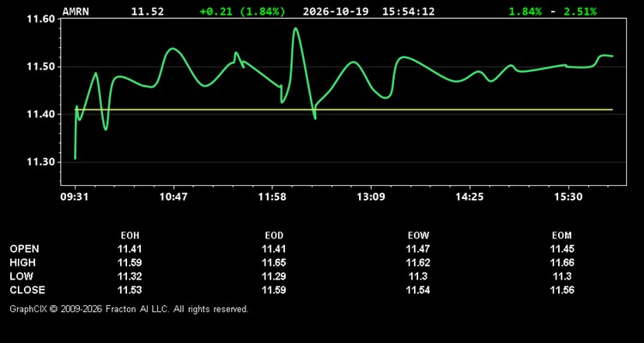This screenshot has height=343, width=644.
Task: Click the OPEN row label
Action: [25, 249]
